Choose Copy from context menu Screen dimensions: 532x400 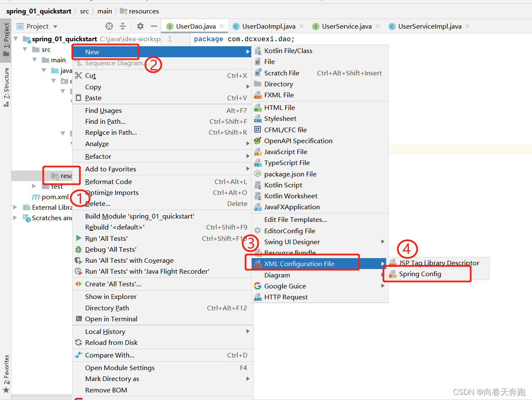(162, 87)
